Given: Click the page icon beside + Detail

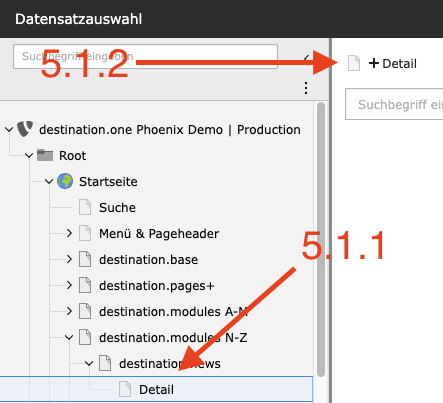Looking at the screenshot, I should pos(354,63).
